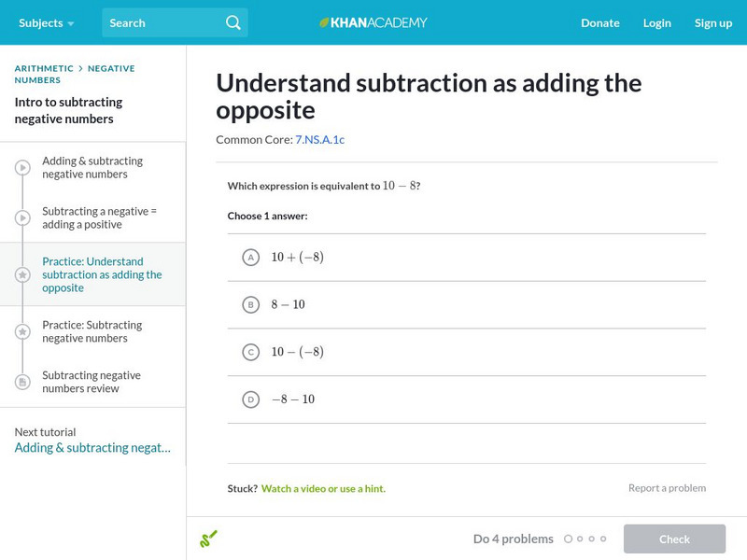Open the Login page

(x=656, y=22)
